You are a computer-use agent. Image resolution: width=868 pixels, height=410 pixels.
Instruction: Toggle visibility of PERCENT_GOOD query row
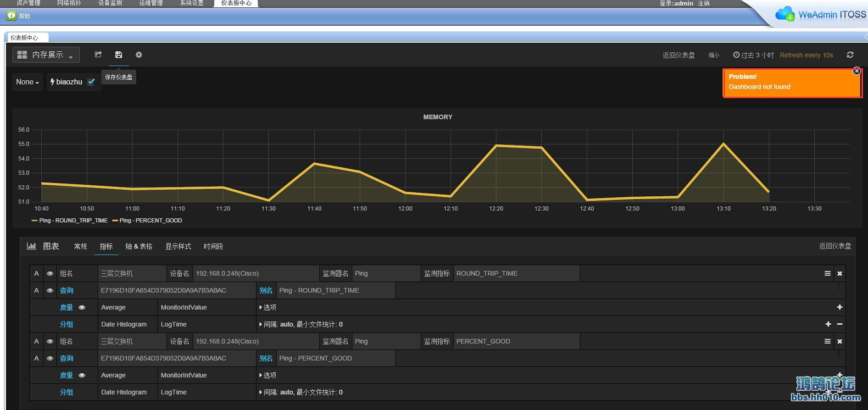50,358
